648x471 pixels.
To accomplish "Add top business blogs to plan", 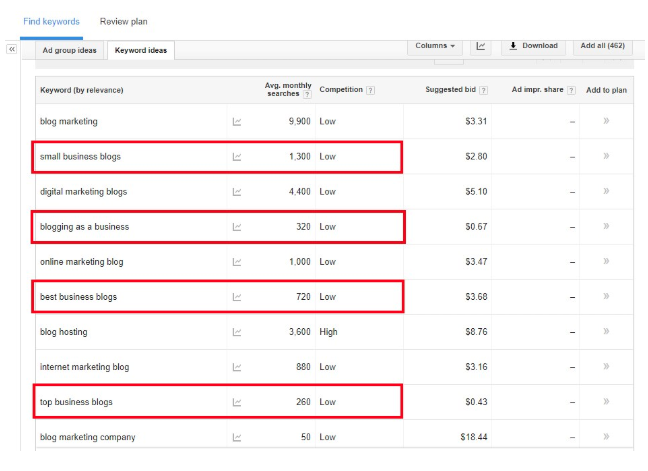I will (605, 402).
